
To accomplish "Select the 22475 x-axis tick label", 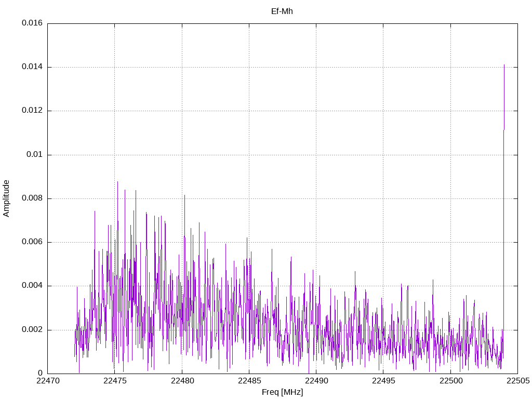I will (x=114, y=381).
